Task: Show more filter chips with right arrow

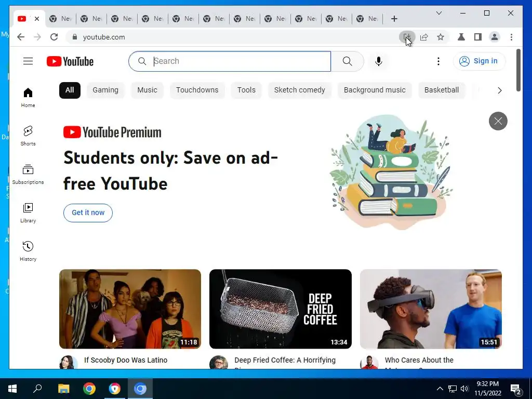Action: coord(499,90)
